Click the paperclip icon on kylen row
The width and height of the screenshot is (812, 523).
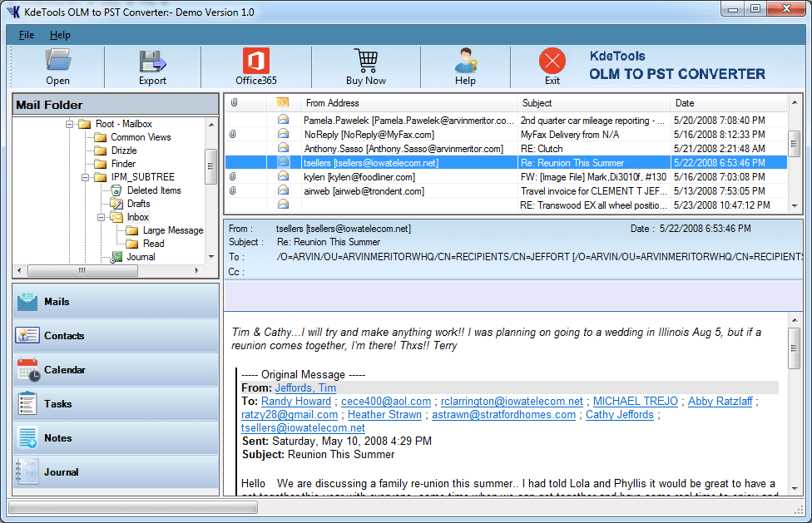click(x=233, y=177)
